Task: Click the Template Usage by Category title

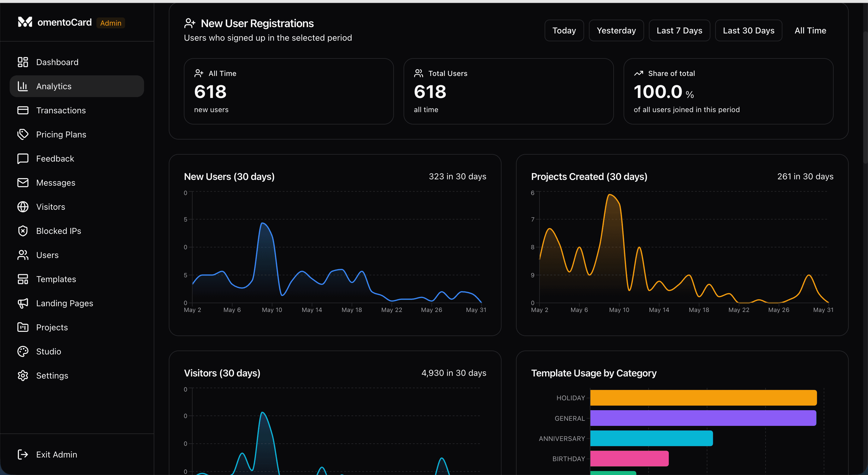Action: click(x=594, y=373)
